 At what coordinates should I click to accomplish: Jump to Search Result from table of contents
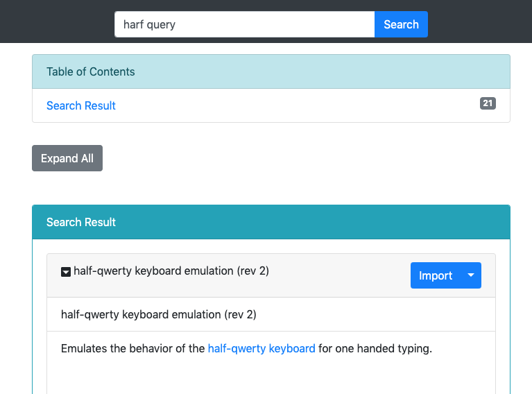tap(80, 105)
